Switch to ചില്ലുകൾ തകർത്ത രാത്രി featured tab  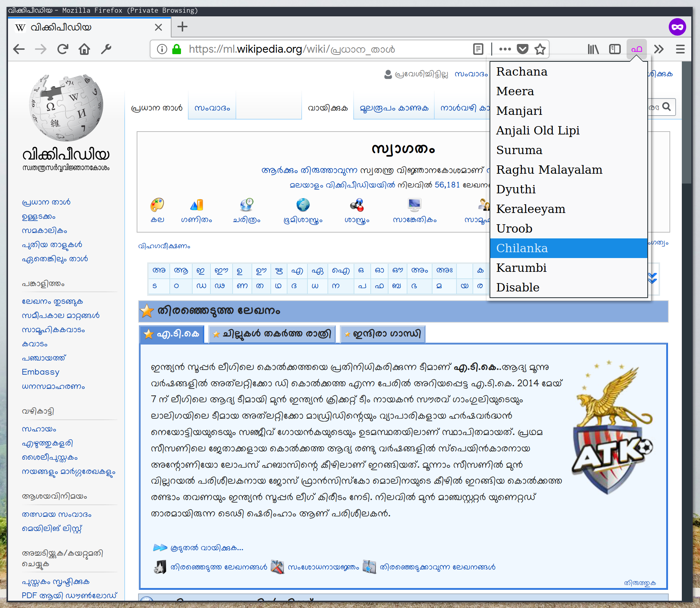[x=272, y=334]
